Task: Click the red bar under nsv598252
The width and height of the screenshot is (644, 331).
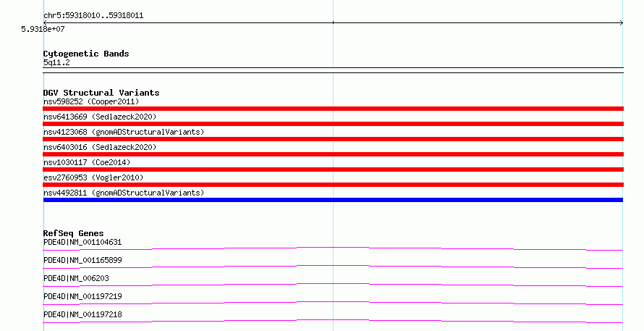Action: tap(333, 109)
